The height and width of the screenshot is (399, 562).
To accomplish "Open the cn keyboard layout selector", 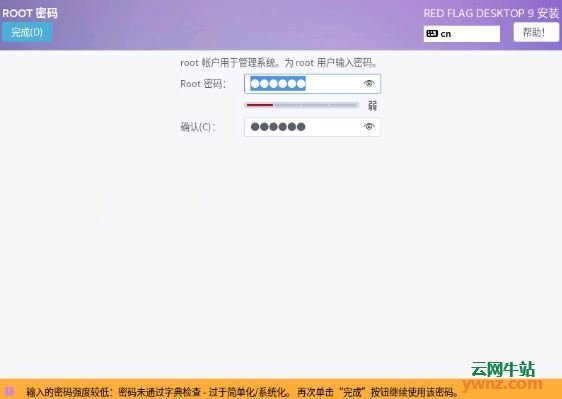I will (x=462, y=34).
